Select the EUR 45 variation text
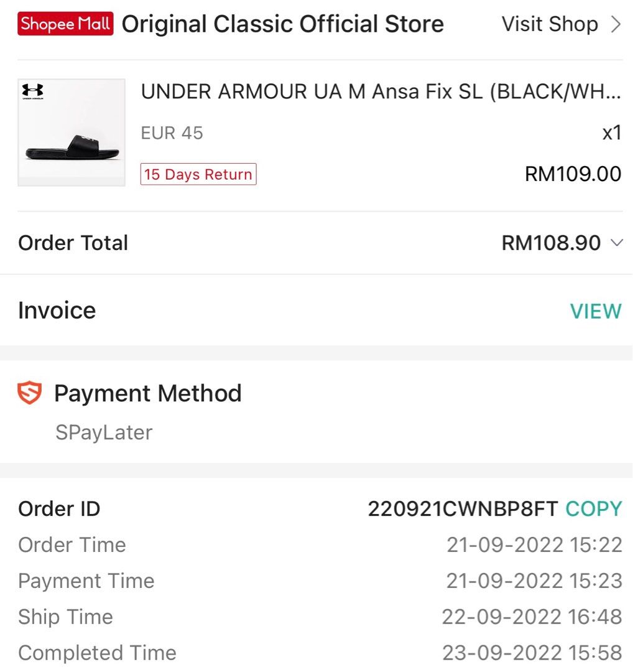The height and width of the screenshot is (672, 633). click(172, 133)
